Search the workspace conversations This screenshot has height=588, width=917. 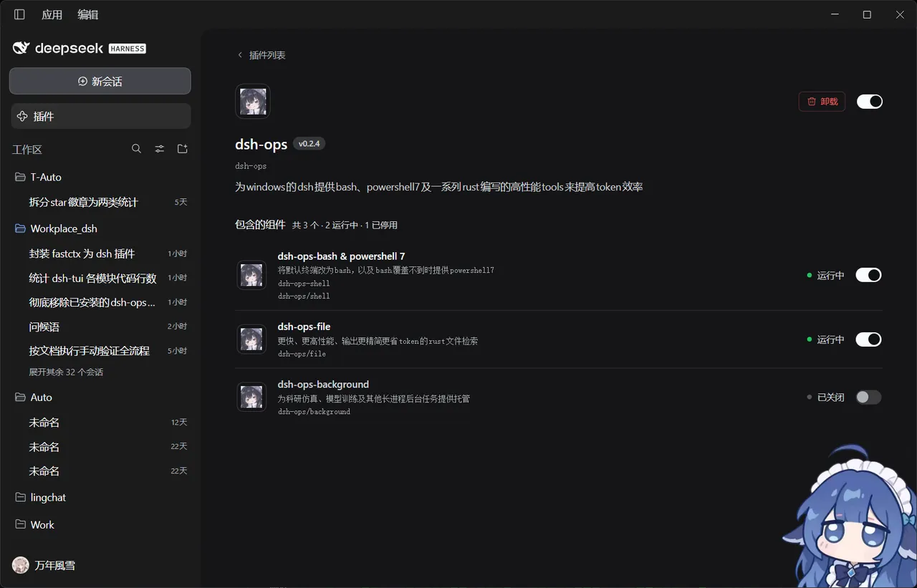point(136,149)
